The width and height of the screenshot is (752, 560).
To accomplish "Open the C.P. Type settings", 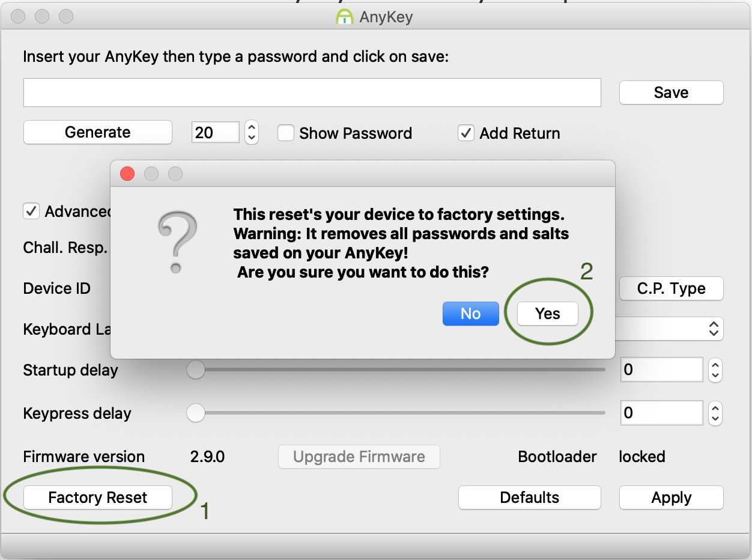I will point(672,288).
